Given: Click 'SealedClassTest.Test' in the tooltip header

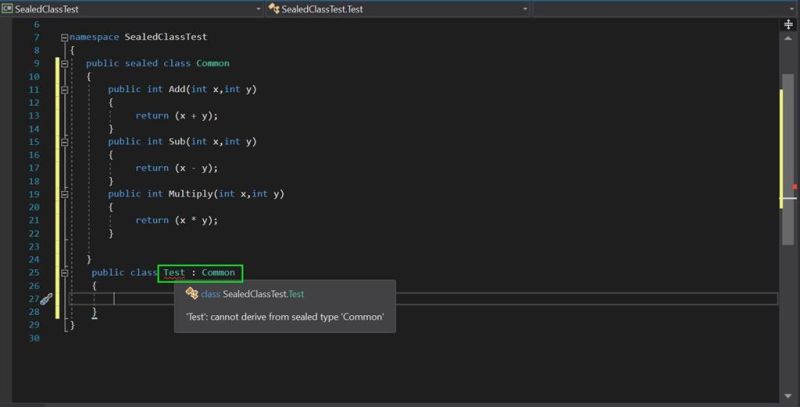Looking at the screenshot, I should (x=263, y=294).
